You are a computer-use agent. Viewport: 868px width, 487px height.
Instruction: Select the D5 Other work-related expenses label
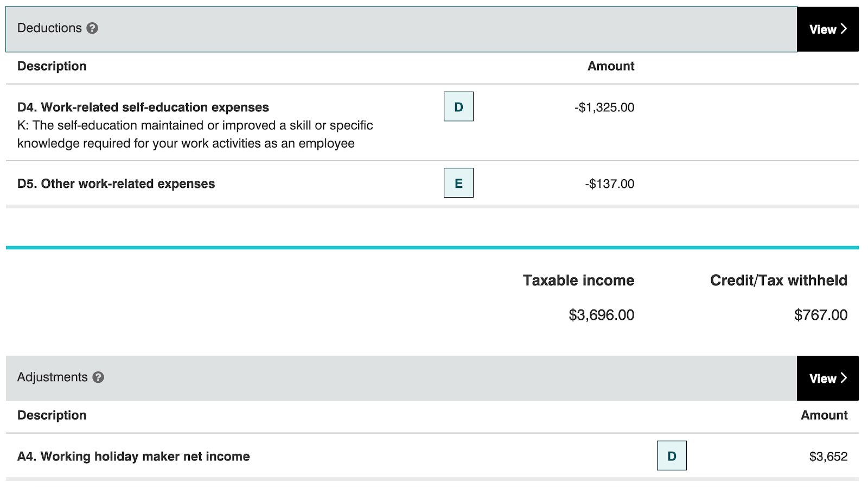click(116, 184)
